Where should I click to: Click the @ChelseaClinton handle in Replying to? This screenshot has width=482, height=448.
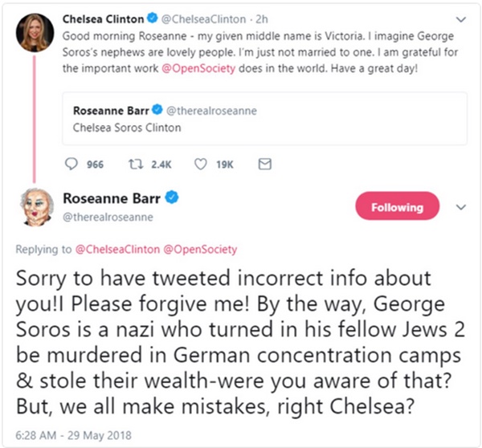117,250
